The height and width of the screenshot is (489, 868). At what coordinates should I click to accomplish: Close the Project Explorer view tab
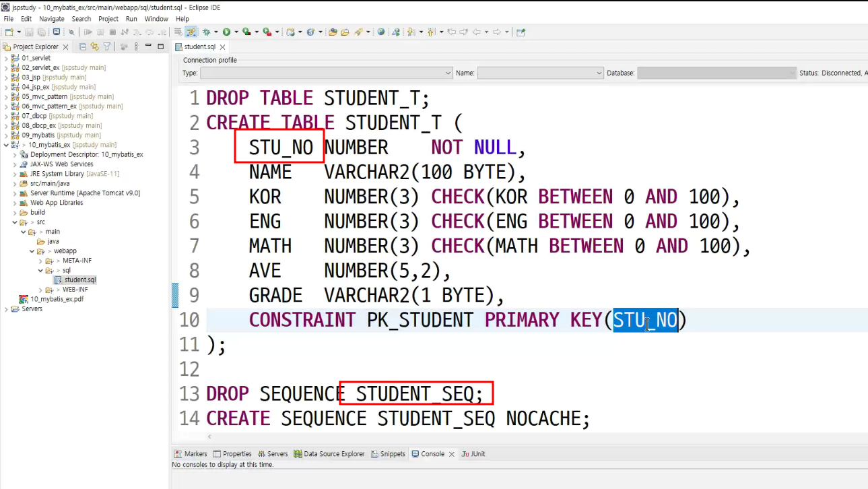coord(65,47)
